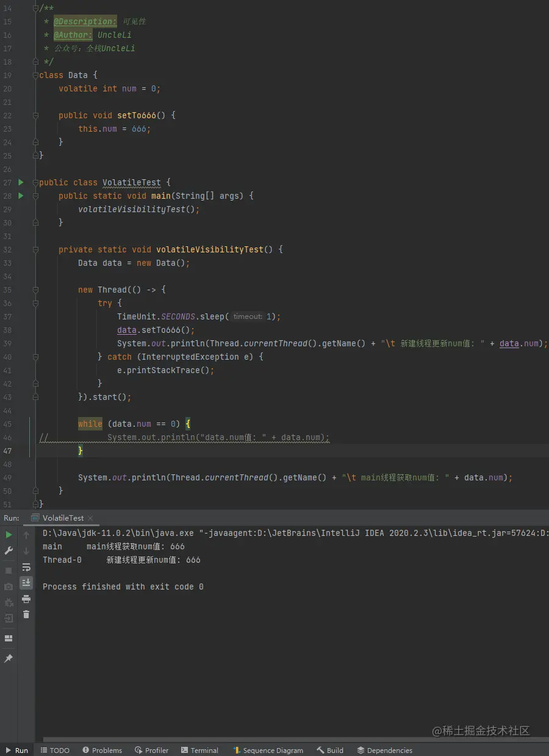Click data.setTo666() call on line 38
This screenshot has width=549, height=756.
tap(156, 330)
